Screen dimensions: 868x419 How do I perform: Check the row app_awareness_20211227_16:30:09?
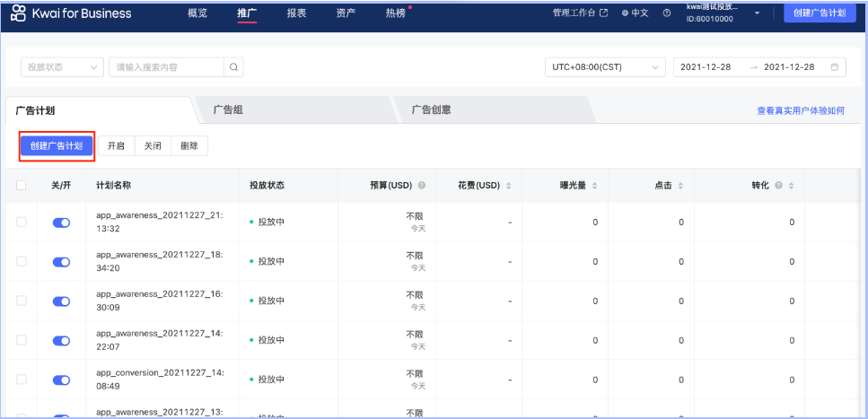pos(21,301)
